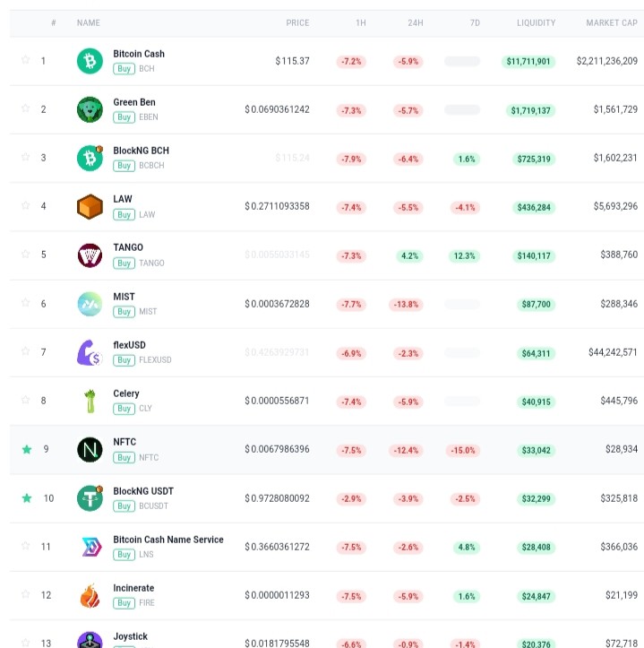This screenshot has height=648, width=644.
Task: Open the NFTC token logo
Action: click(x=90, y=449)
